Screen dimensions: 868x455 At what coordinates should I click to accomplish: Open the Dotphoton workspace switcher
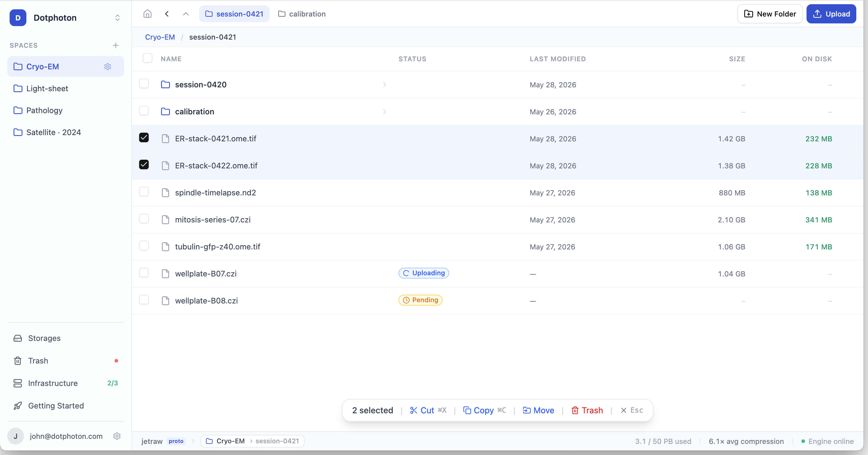[x=117, y=18]
